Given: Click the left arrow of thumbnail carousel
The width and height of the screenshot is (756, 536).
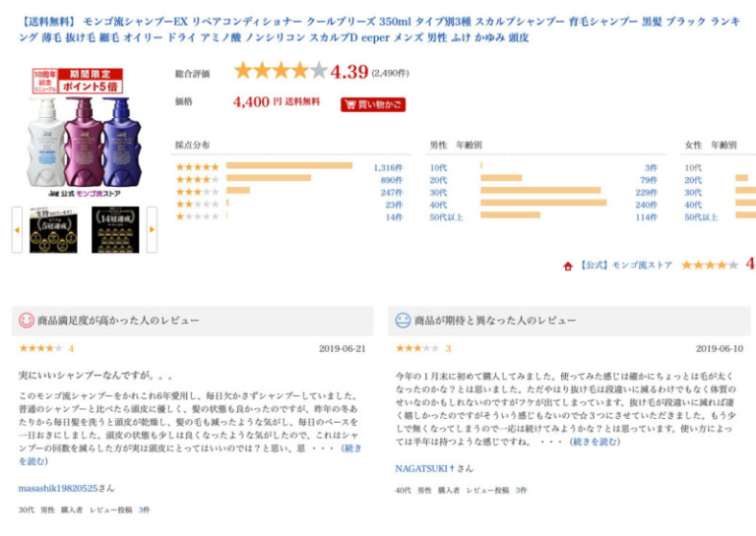Looking at the screenshot, I should pyautogui.click(x=17, y=230).
